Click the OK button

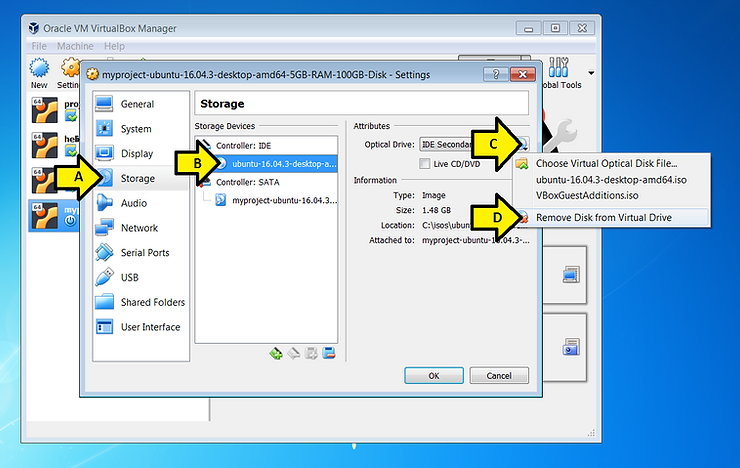tap(434, 376)
